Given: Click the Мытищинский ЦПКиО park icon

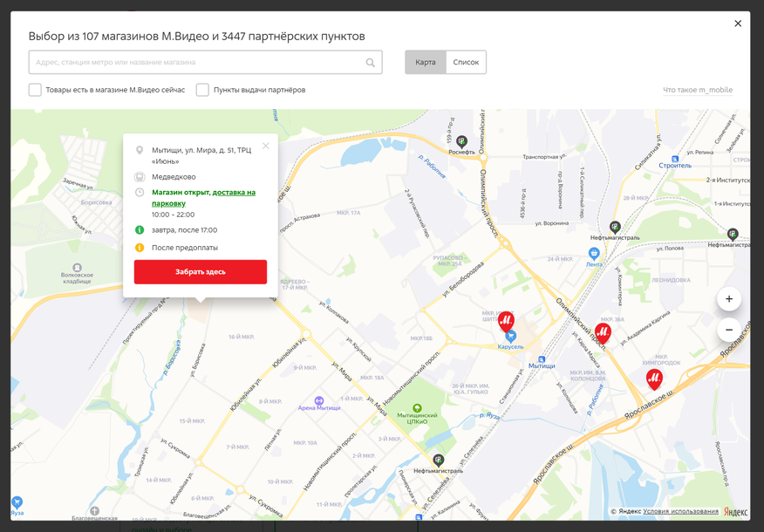Looking at the screenshot, I should 417,408.
